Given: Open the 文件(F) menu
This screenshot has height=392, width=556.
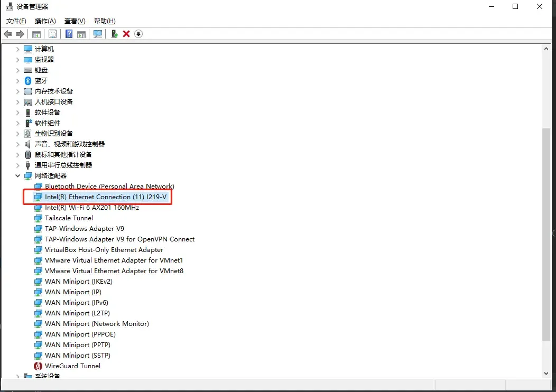Looking at the screenshot, I should click(16, 21).
